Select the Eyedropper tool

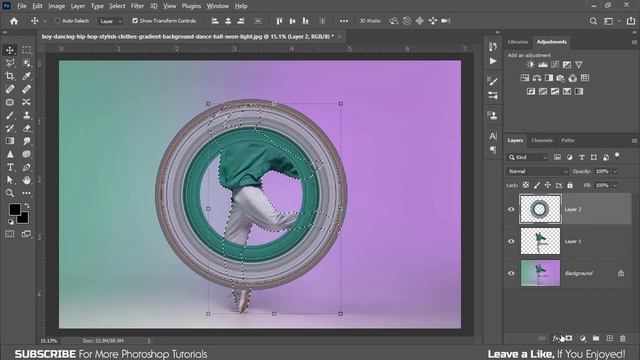tap(27, 76)
